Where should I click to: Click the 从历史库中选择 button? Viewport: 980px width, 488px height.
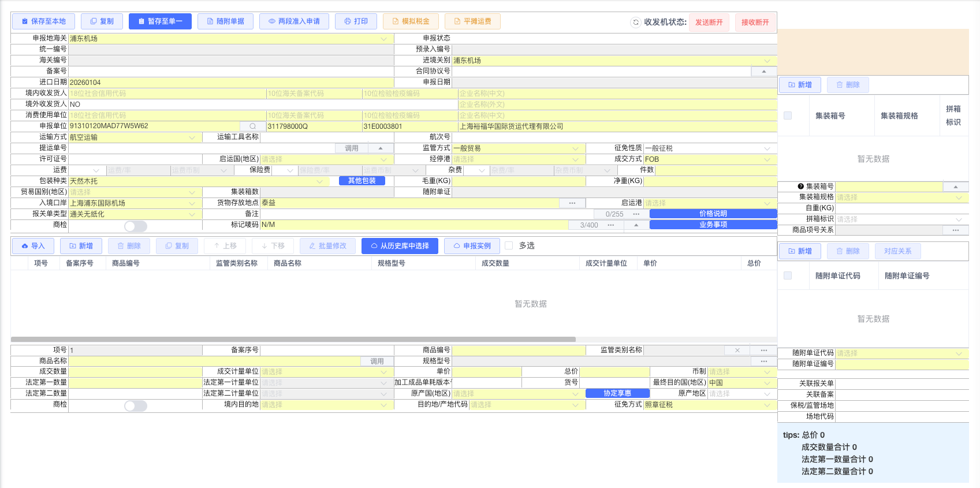[400, 246]
